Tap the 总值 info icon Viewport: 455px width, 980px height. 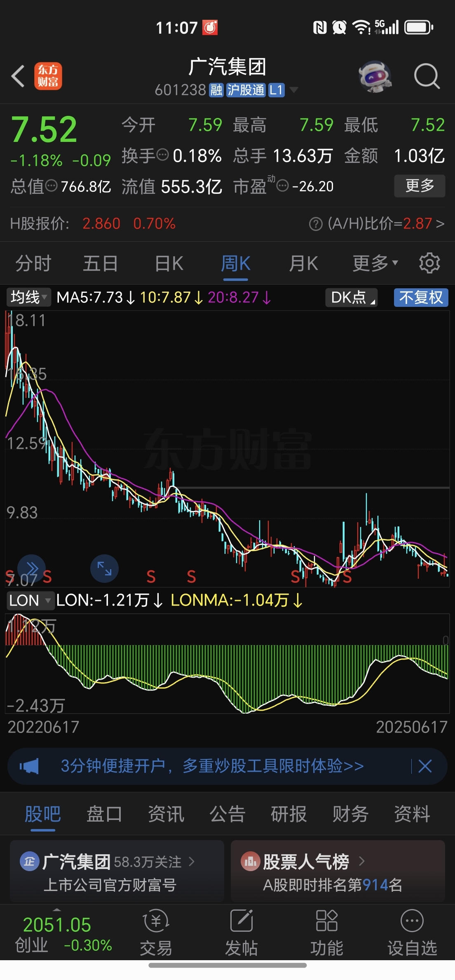pyautogui.click(x=51, y=186)
